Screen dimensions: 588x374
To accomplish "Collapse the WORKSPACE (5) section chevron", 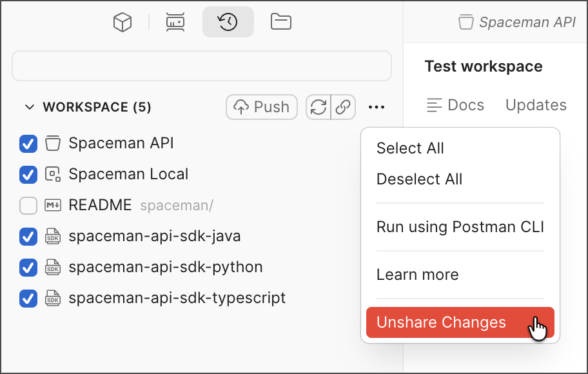I will [x=30, y=107].
